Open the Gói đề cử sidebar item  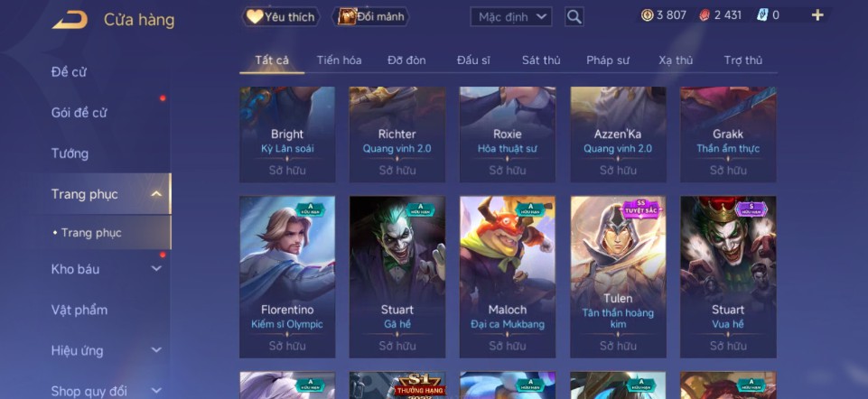tap(79, 112)
